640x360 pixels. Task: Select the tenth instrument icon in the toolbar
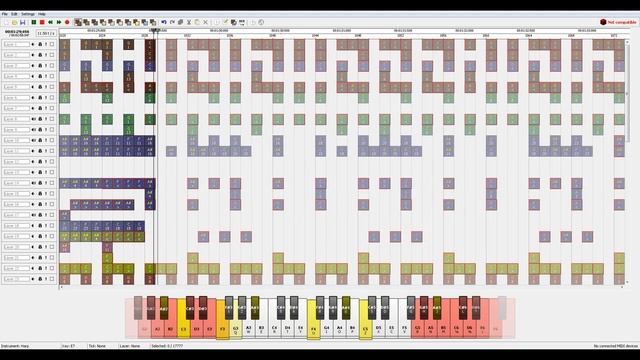153,22
